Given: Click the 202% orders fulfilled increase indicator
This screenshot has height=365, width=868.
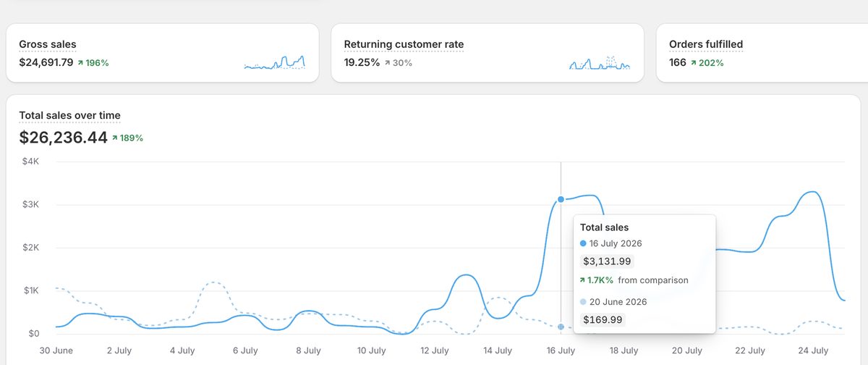Looking at the screenshot, I should (707, 63).
